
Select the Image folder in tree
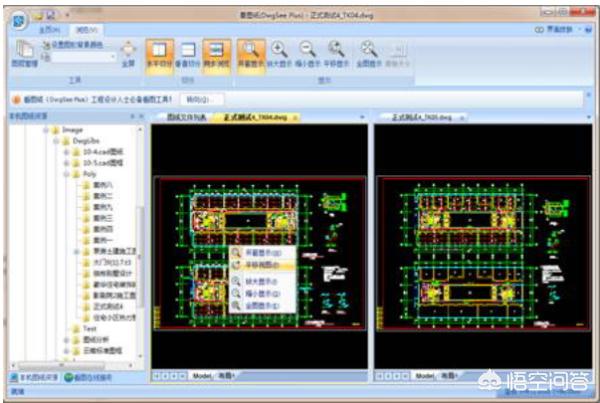click(x=73, y=130)
